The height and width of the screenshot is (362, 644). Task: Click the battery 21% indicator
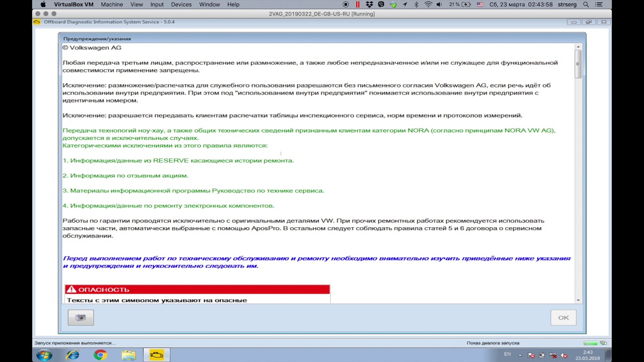460,5
